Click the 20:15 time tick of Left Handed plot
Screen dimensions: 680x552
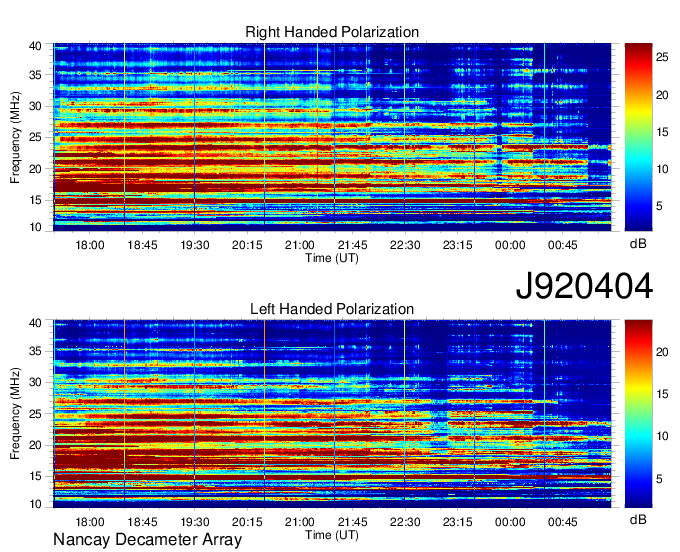[247, 522]
